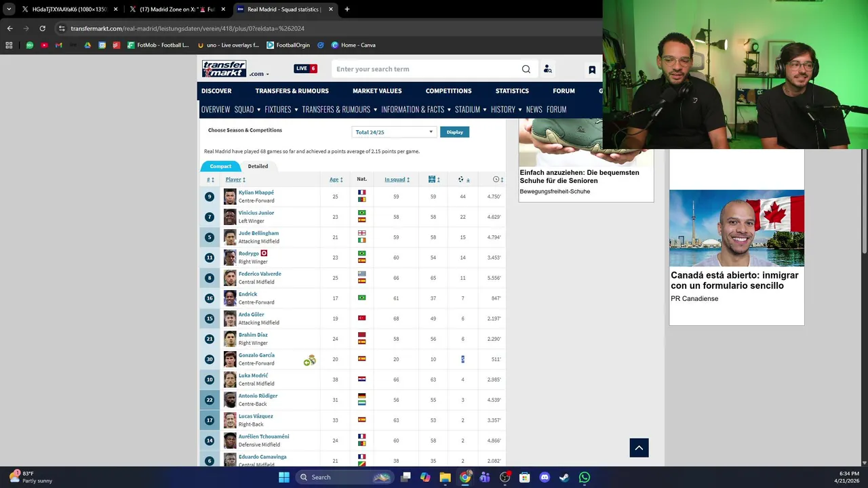
Task: Click the back-to-top arrow button
Action: [x=639, y=448]
